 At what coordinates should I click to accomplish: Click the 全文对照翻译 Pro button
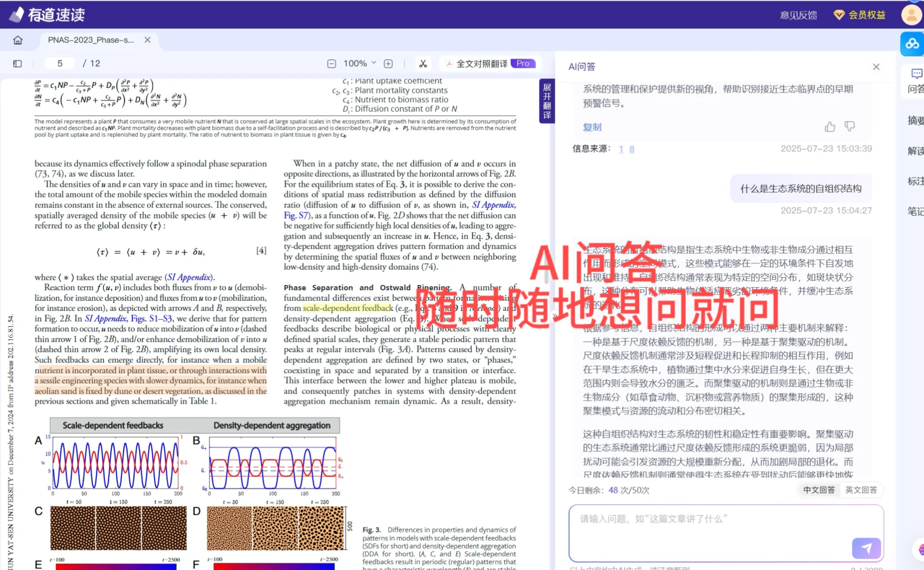(x=488, y=63)
